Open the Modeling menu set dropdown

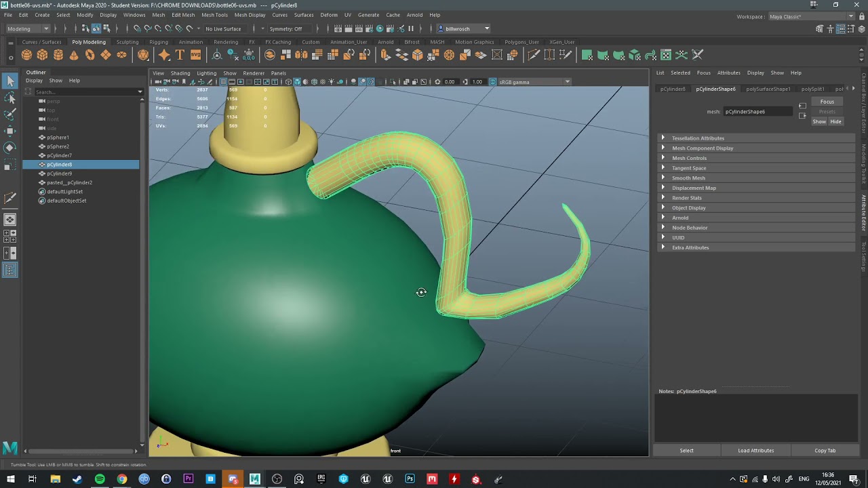pos(28,28)
